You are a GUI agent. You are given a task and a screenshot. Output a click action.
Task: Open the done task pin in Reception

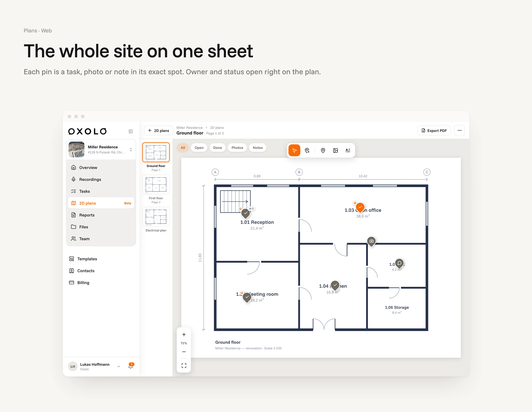pyautogui.click(x=246, y=214)
